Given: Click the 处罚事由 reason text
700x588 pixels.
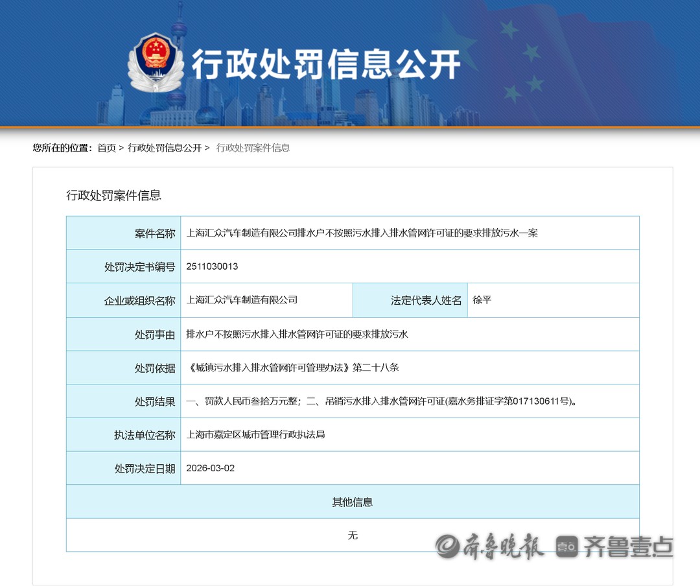Looking at the screenshot, I should tap(297, 334).
